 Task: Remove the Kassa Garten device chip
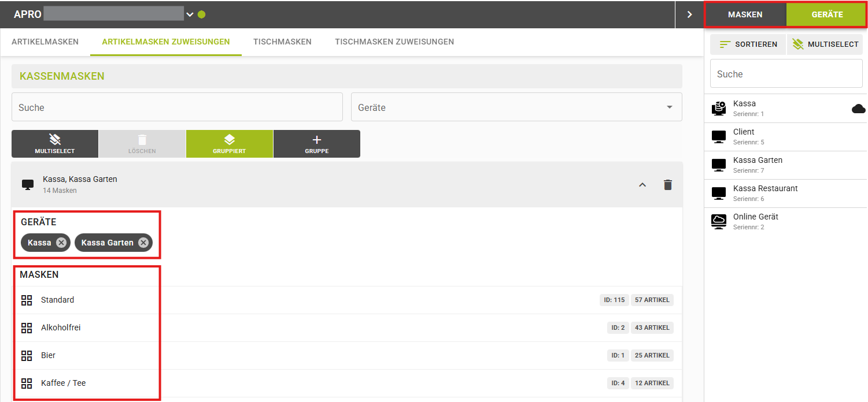click(x=143, y=243)
